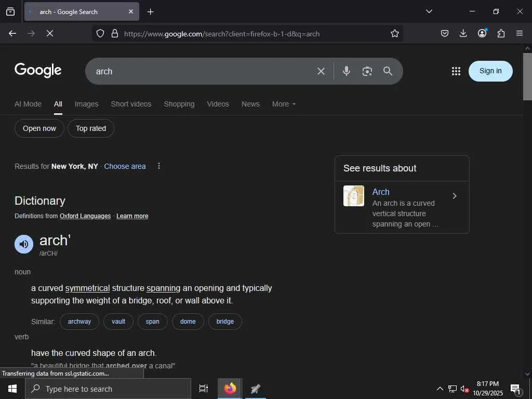The image size is (532, 399).
Task: Click the Sign in button
Action: (x=490, y=71)
